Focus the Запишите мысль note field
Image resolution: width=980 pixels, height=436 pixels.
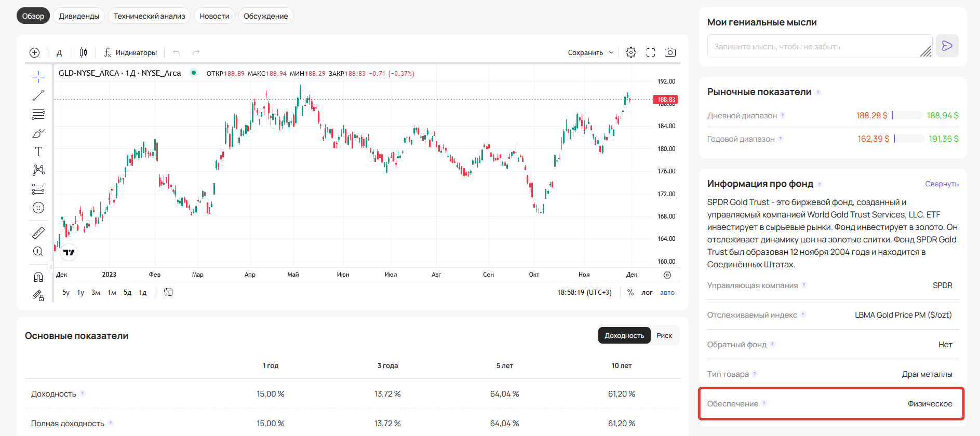click(820, 46)
